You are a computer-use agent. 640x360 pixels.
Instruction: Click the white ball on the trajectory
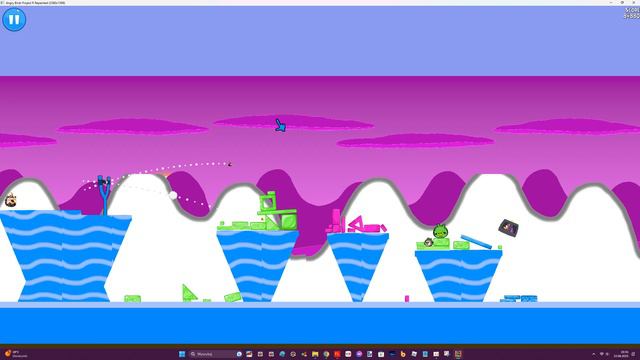(x=173, y=196)
